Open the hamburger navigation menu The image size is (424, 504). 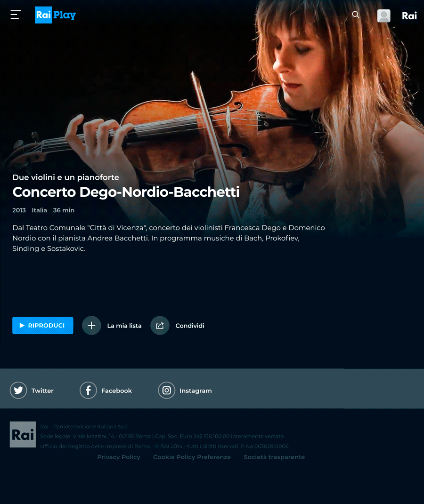[16, 15]
